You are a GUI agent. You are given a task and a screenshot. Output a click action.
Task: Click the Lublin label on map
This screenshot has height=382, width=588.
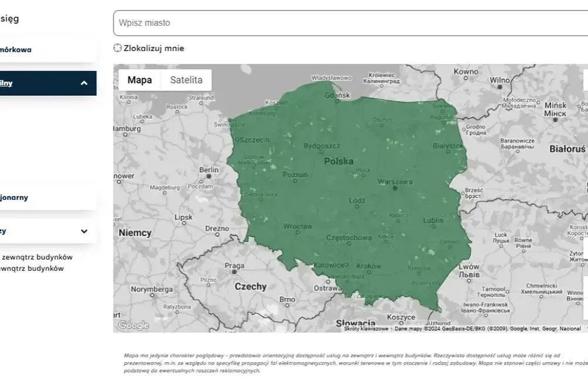(x=433, y=220)
